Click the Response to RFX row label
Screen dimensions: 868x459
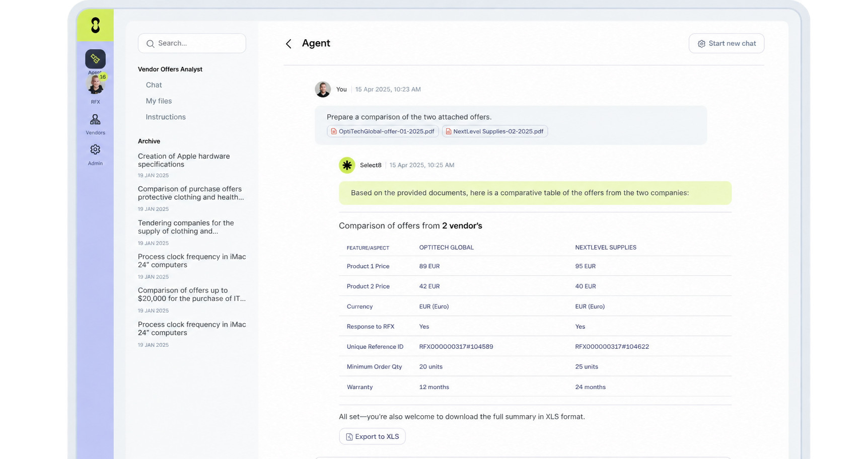tap(371, 327)
